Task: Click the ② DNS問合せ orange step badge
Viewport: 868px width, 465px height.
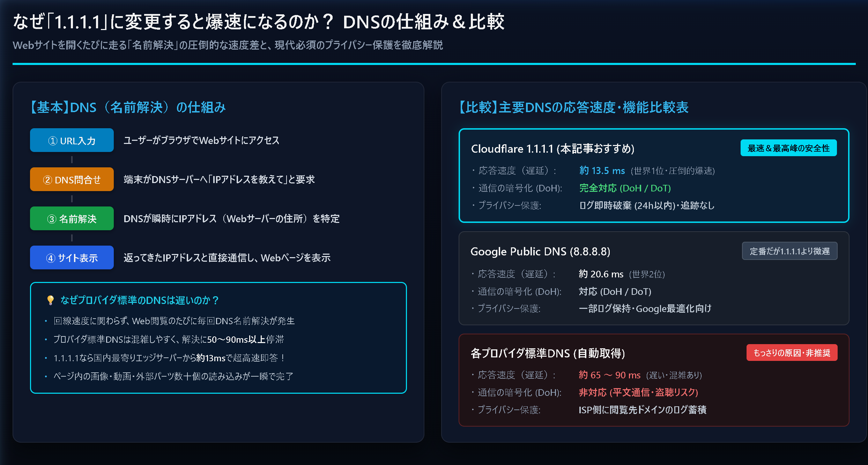Action: point(72,180)
